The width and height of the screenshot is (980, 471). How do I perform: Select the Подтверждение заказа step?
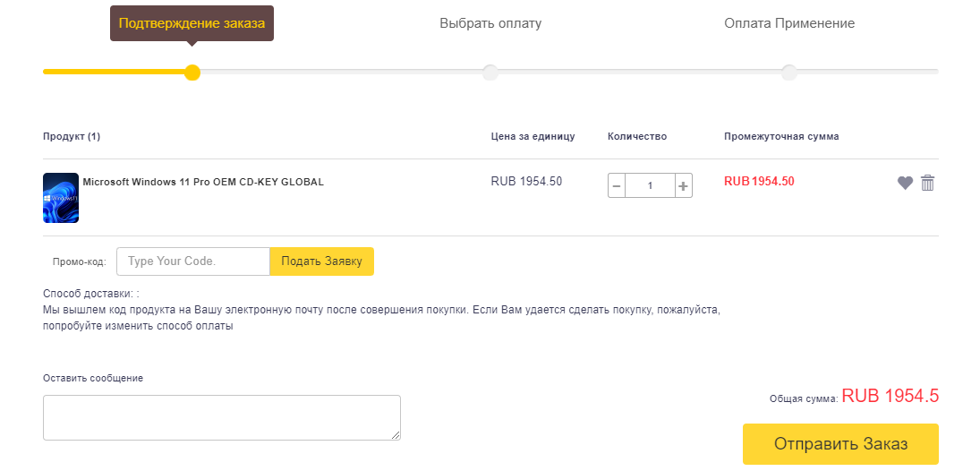(192, 23)
